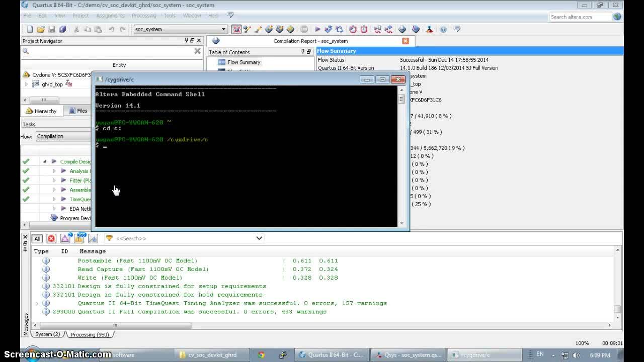Click the blue Help icon in the toolbar
The image size is (644, 362).
(x=443, y=29)
